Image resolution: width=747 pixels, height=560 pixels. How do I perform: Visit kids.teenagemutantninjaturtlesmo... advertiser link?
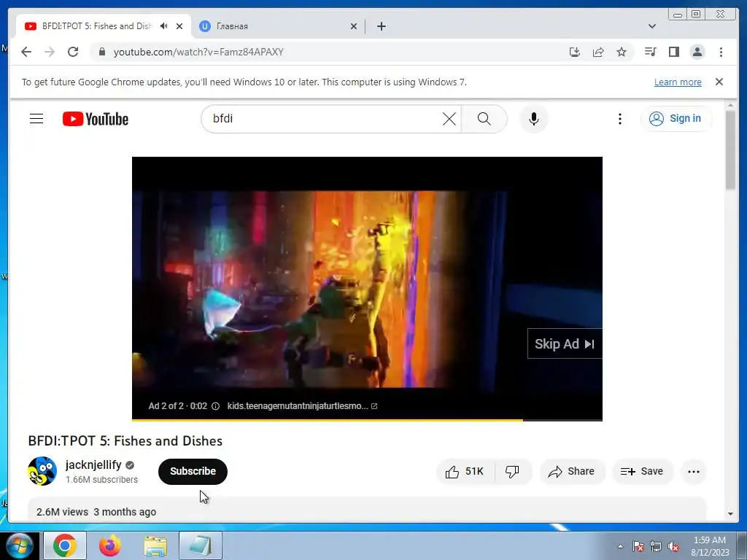(x=302, y=406)
